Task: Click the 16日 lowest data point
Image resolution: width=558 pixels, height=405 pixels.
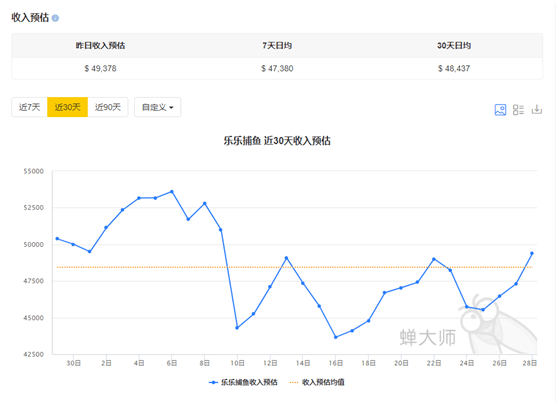Action: click(x=336, y=337)
